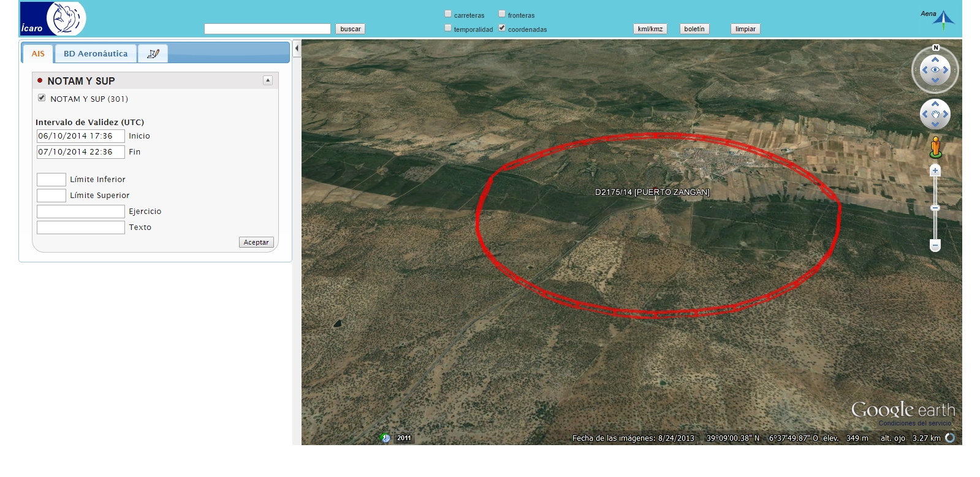Click the Ícaro logo

tap(53, 18)
